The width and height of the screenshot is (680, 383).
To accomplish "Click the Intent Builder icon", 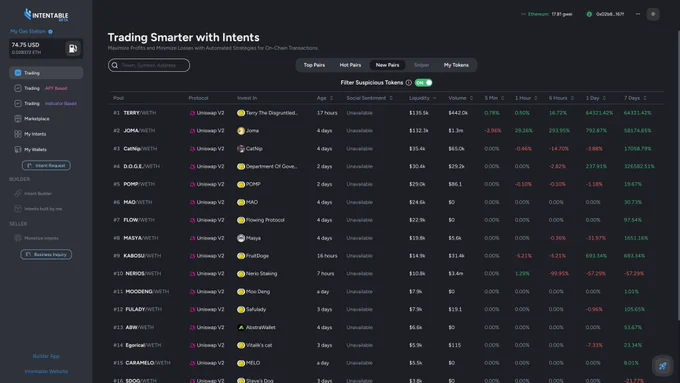I will coord(18,193).
